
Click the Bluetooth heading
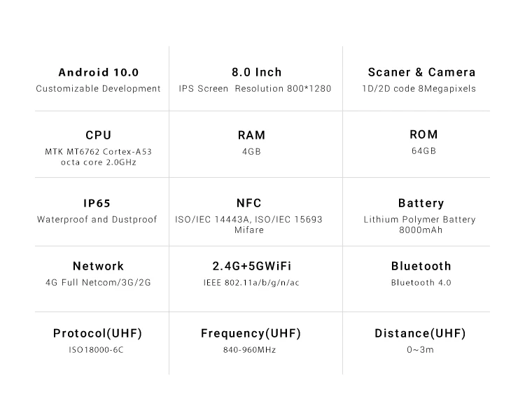tap(421, 266)
